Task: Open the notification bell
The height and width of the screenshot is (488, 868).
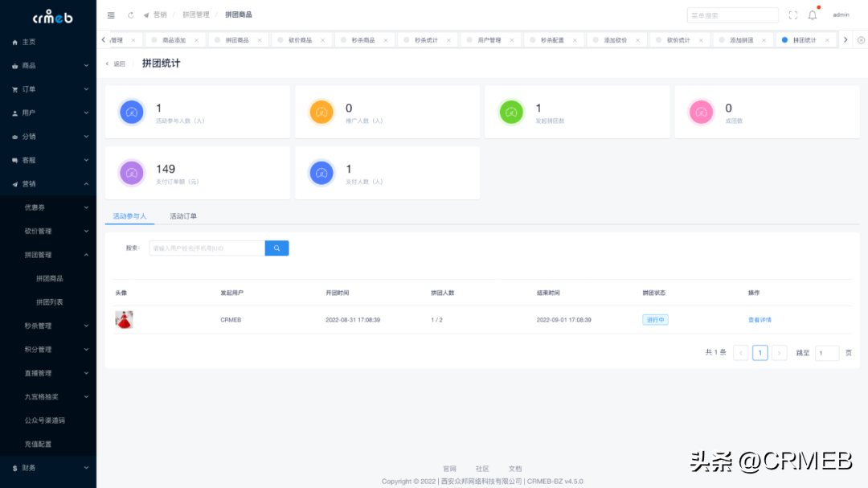Action: point(812,15)
